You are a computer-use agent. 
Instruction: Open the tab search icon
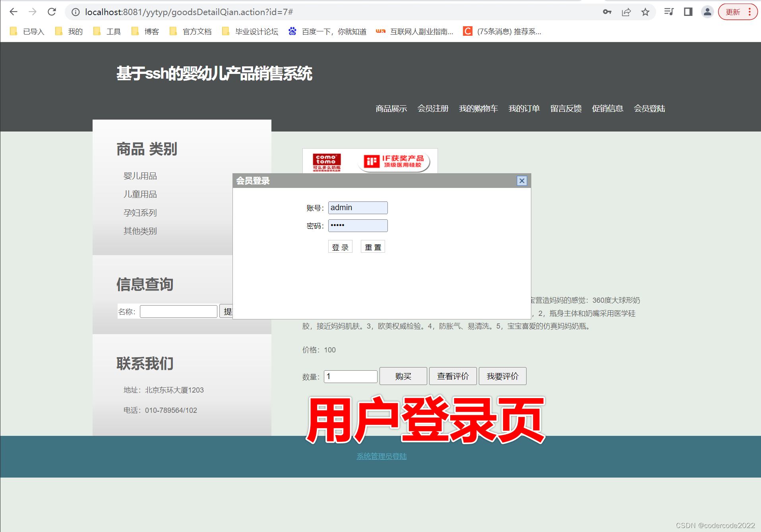coord(668,12)
